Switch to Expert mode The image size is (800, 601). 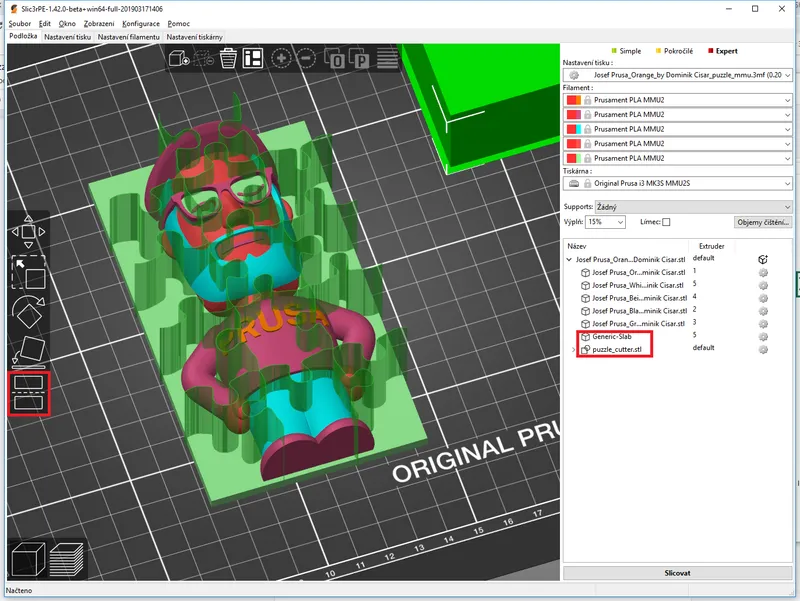(x=726, y=50)
